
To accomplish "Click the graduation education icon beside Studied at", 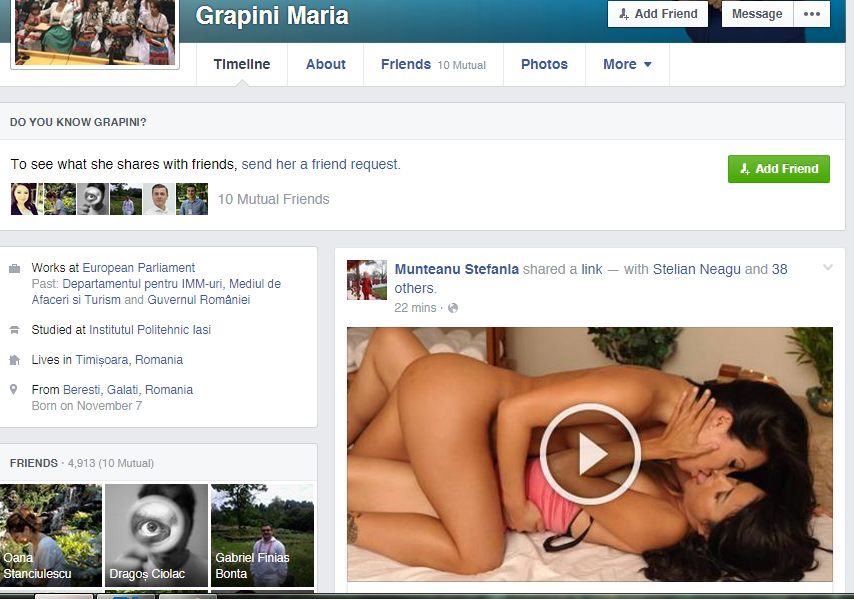I will [15, 330].
